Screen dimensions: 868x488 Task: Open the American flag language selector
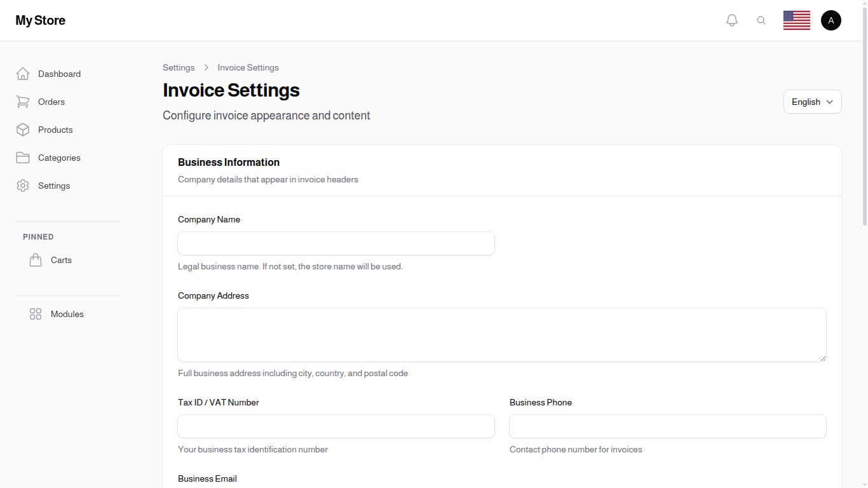pos(796,20)
